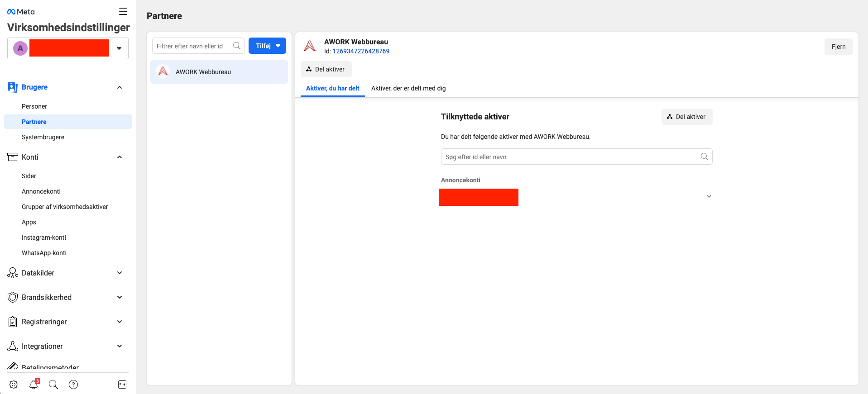This screenshot has width=868, height=394.
Task: Click partner id 1269347226428769
Action: coord(361,51)
